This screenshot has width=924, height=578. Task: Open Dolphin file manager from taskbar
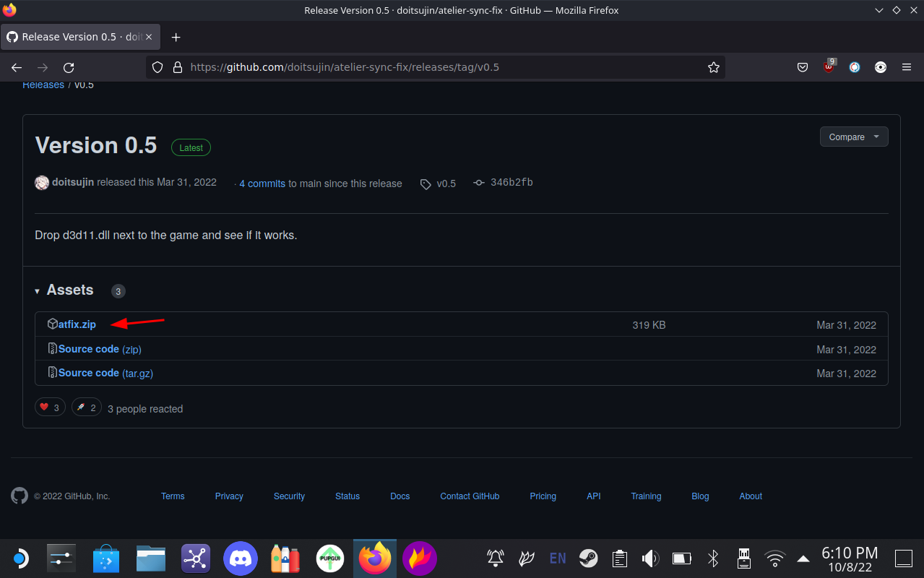(x=151, y=558)
